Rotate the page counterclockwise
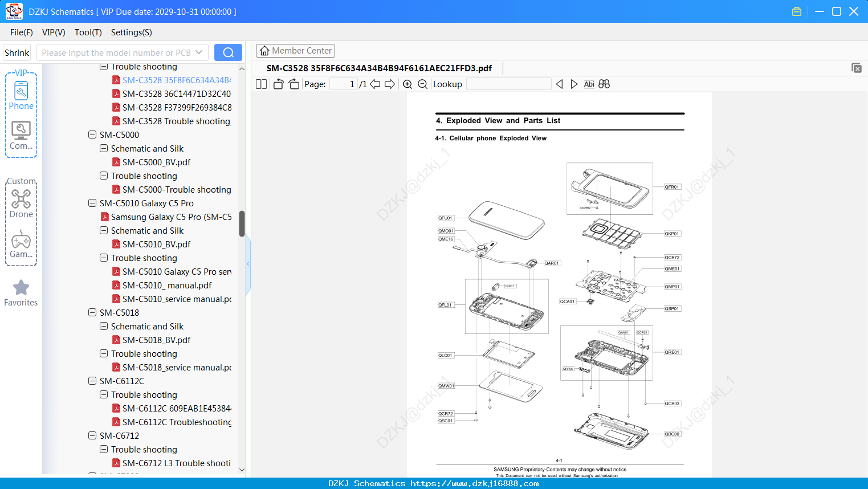 tap(279, 84)
